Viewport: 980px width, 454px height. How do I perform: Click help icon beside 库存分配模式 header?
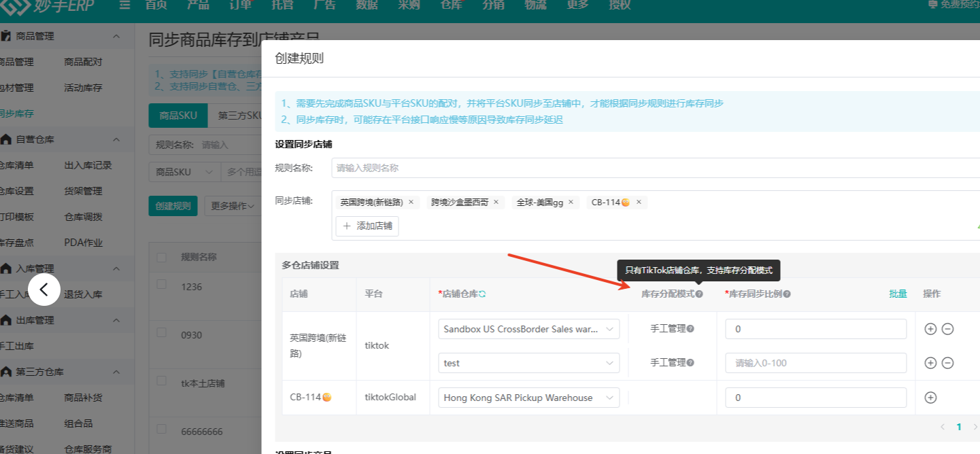tap(699, 294)
